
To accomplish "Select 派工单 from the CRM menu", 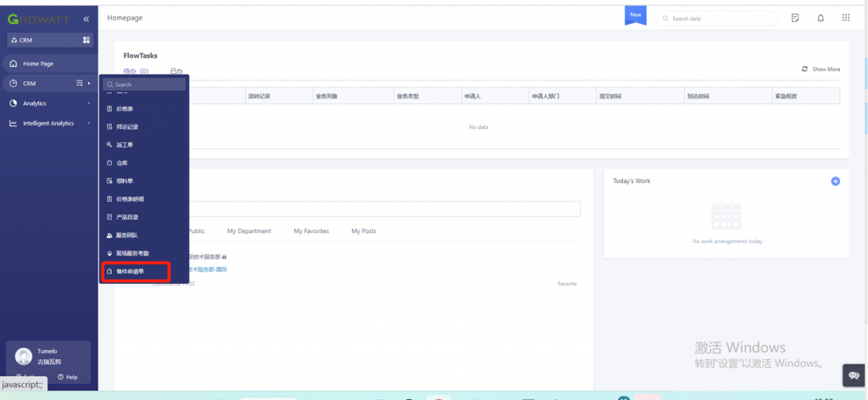I will pos(124,145).
